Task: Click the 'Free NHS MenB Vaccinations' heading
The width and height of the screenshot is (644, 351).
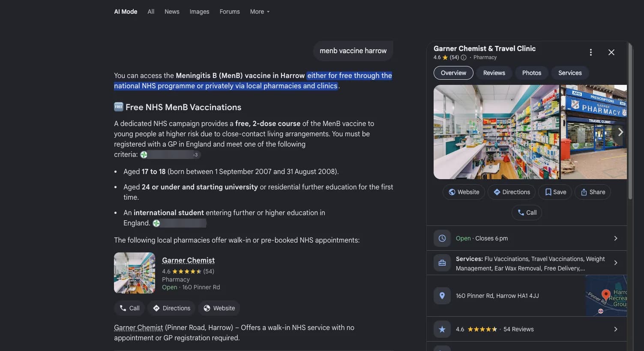Action: 183,107
